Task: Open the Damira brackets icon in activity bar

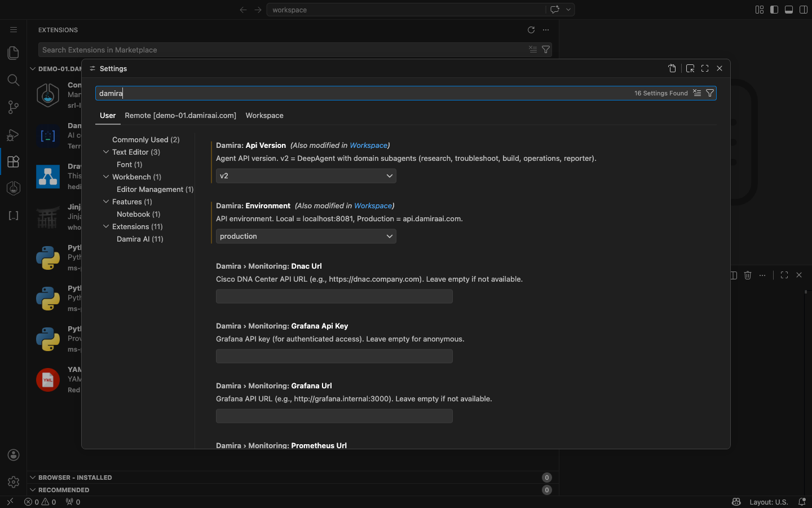Action: 14,216
